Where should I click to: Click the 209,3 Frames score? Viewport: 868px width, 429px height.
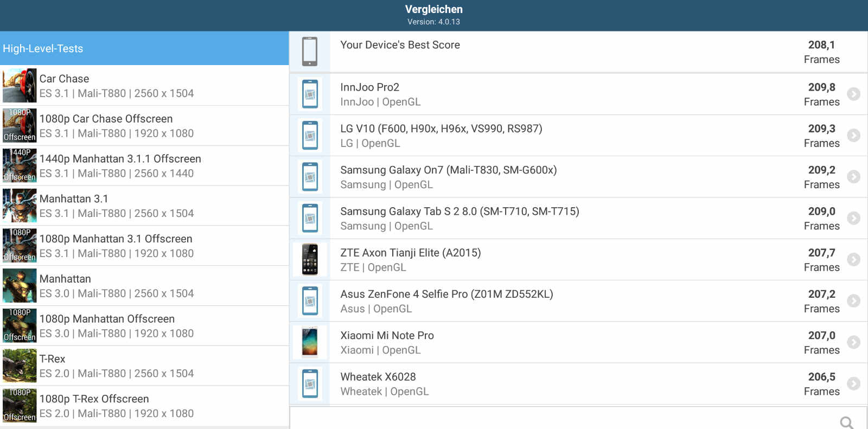click(821, 136)
